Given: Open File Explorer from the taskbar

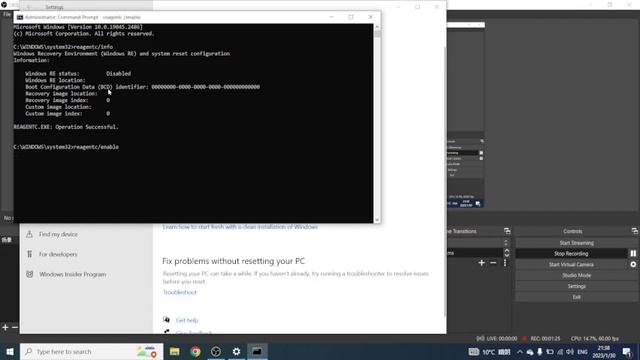Looking at the screenshot, I should (x=175, y=351).
